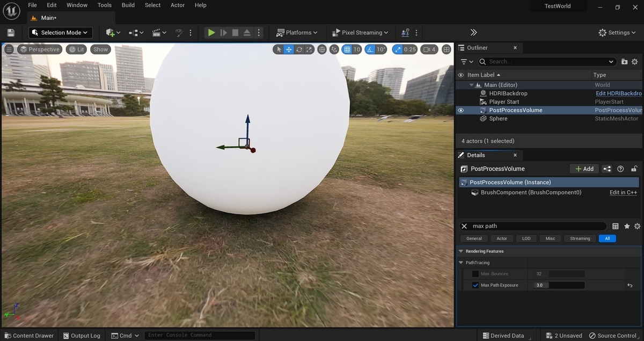The width and height of the screenshot is (644, 341).
Task: Open the viewport hamburger options menu
Action: [9, 49]
